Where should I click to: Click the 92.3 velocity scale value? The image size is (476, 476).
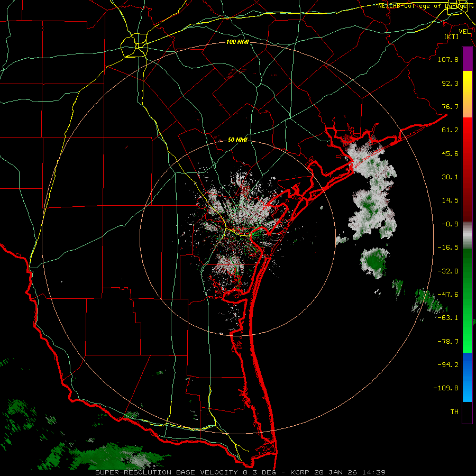[450, 83]
